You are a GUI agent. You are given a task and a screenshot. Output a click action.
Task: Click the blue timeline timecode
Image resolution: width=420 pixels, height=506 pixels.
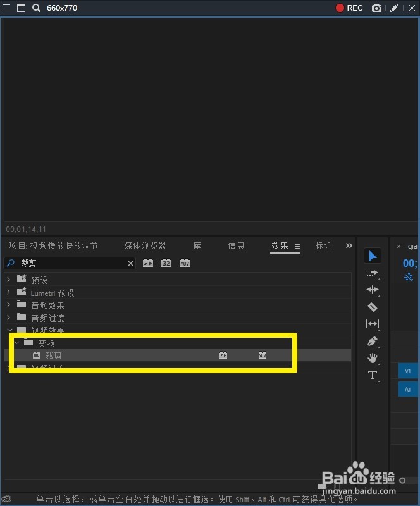click(x=411, y=263)
